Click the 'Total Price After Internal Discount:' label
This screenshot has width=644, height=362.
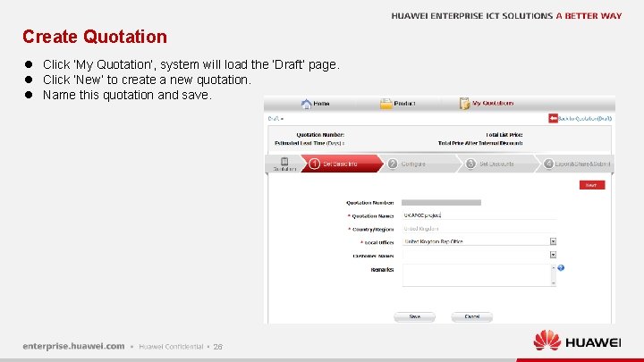480,143
